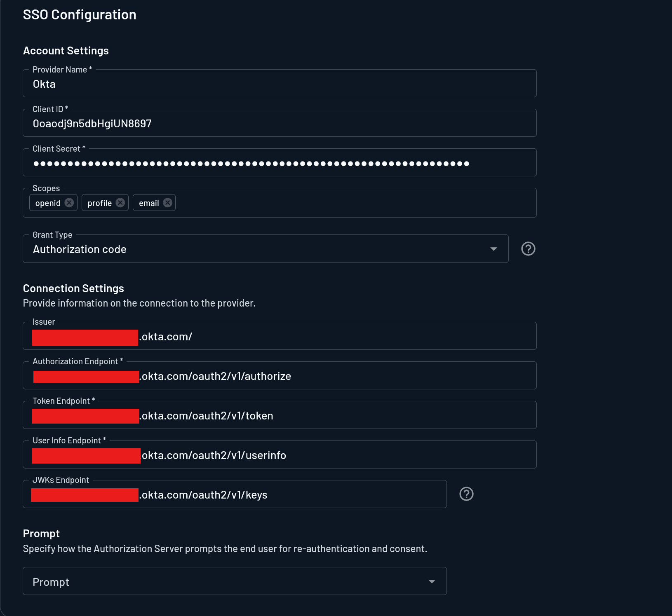Select the Authorization code grant value
This screenshot has width=672, height=616.
80,249
